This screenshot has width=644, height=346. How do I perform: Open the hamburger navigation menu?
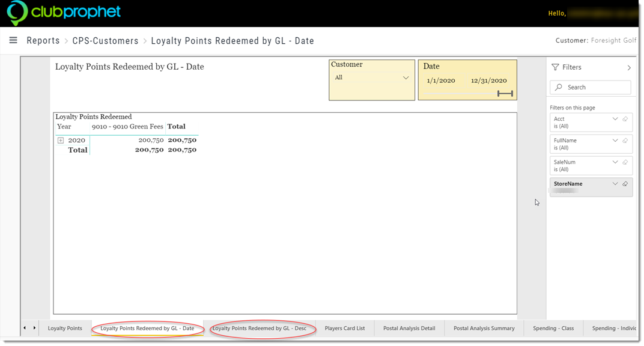pyautogui.click(x=13, y=40)
